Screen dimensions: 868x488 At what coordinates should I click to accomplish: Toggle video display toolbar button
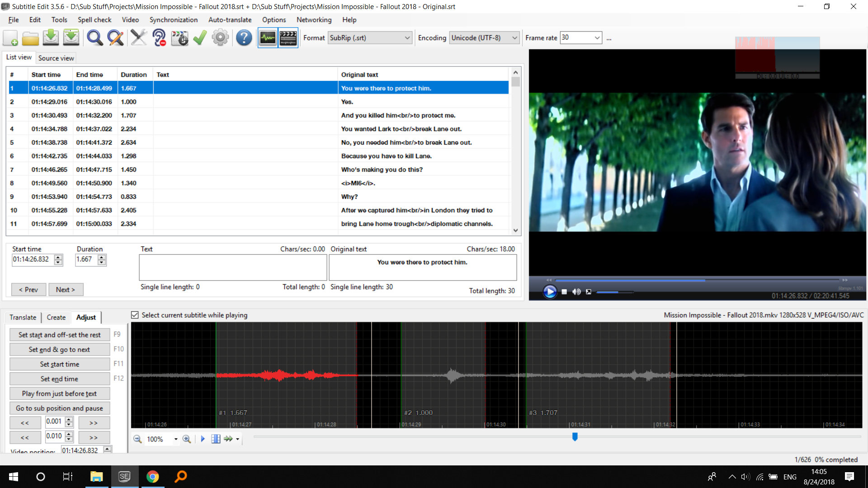(288, 38)
